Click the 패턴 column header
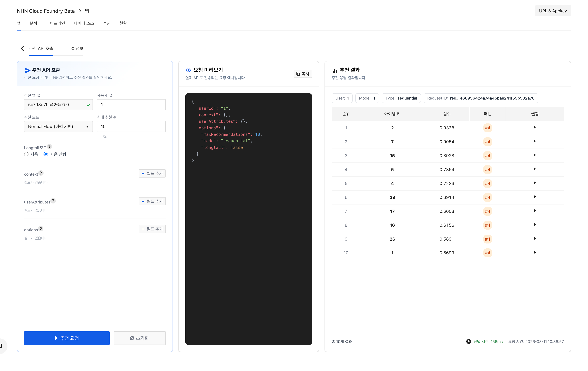588x371 pixels. [x=487, y=114]
